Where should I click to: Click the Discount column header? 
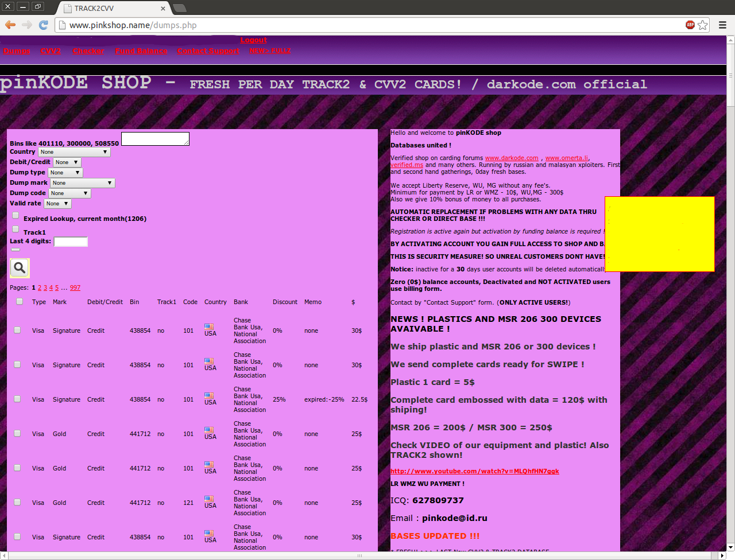(285, 302)
